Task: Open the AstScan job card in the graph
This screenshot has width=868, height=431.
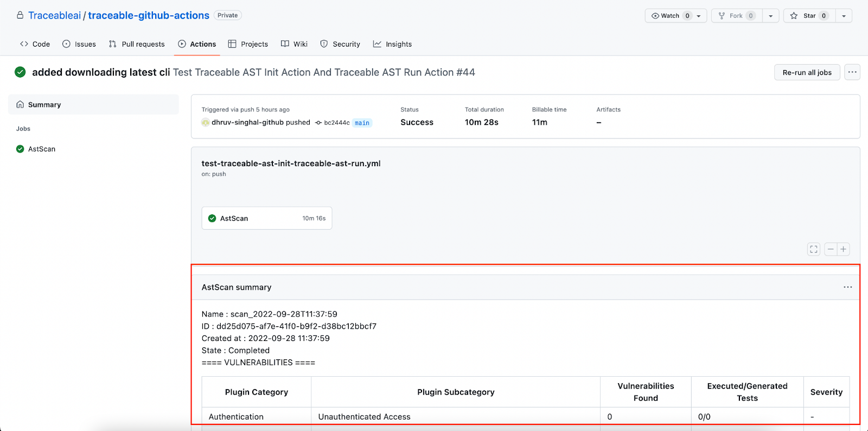Action: click(267, 218)
